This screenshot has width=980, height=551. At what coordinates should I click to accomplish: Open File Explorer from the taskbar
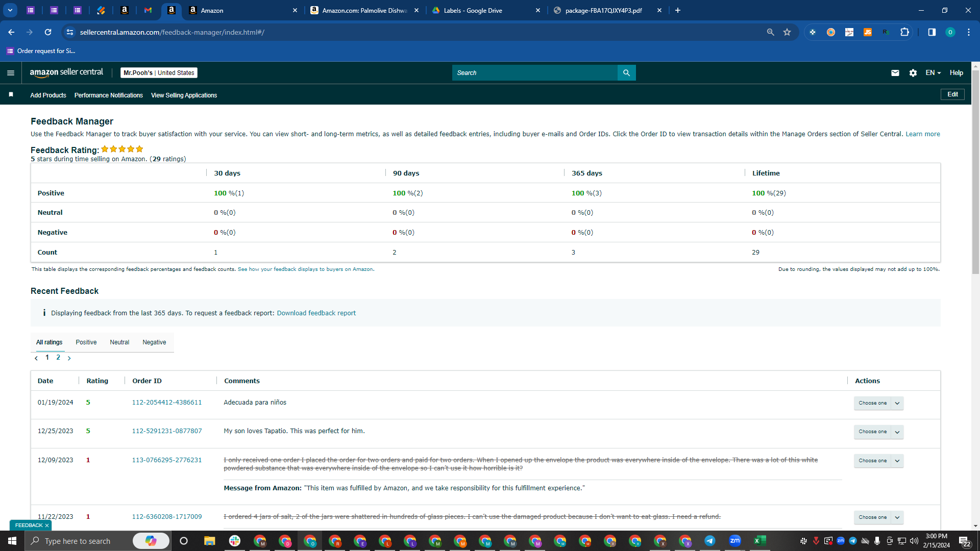coord(209,541)
